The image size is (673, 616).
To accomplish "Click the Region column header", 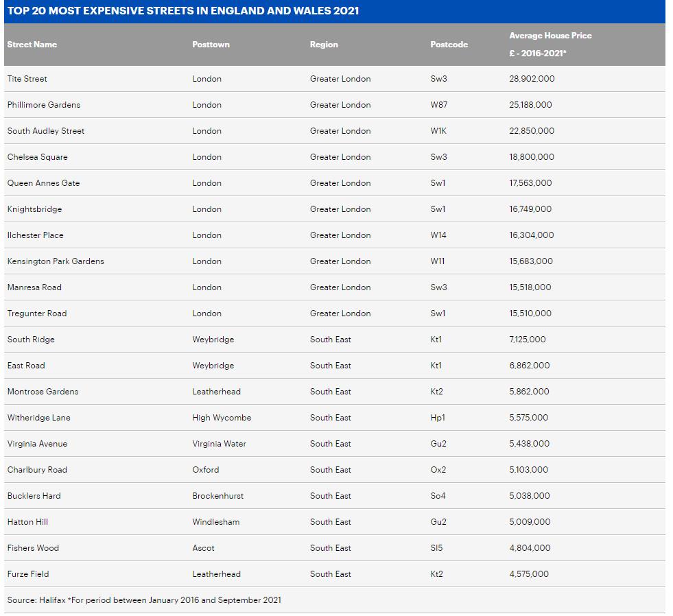I will (324, 45).
